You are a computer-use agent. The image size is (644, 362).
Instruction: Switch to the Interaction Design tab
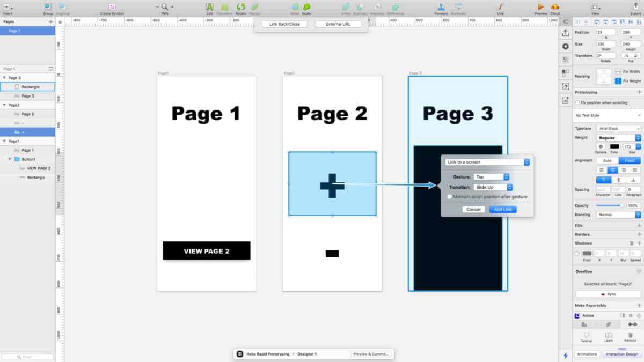tap(621, 354)
